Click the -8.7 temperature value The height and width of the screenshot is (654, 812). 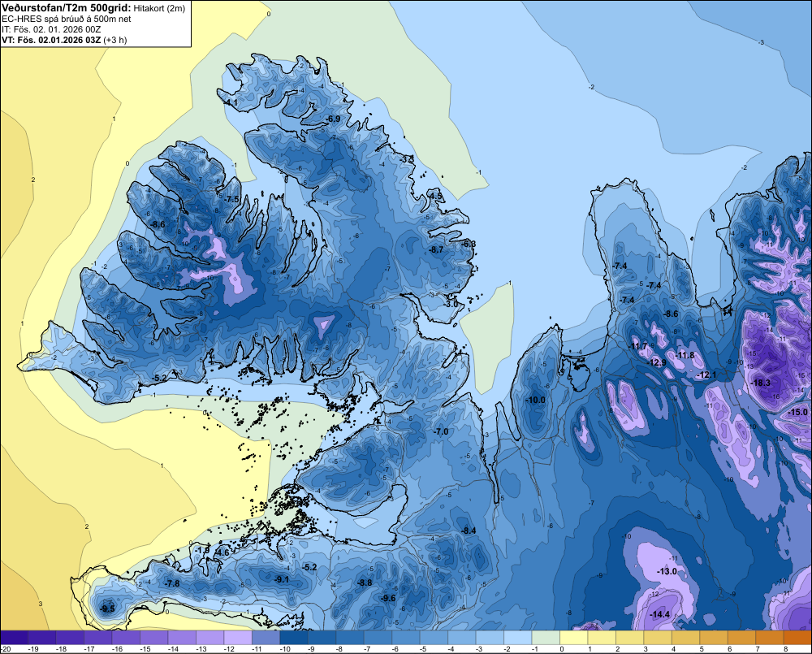click(436, 249)
